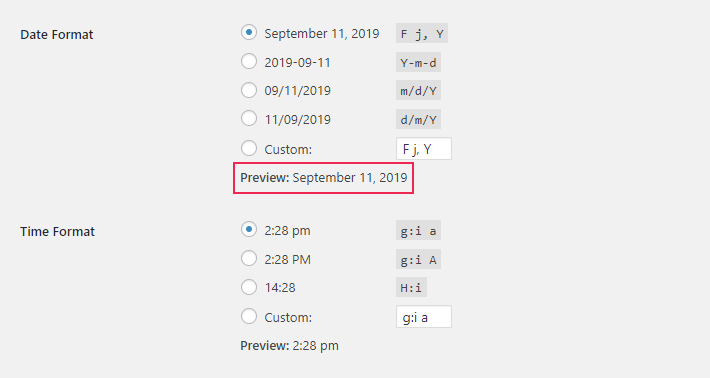Select the September 11, 2019 date format radio

tap(249, 33)
